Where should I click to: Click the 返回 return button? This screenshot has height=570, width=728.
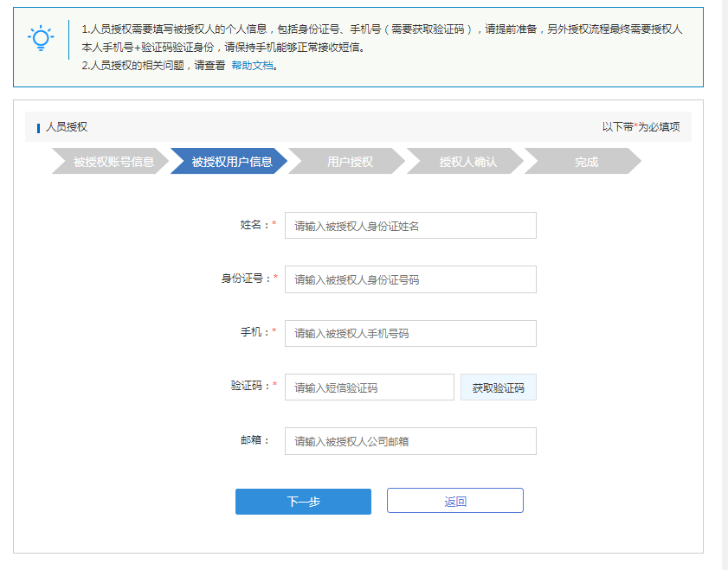(454, 500)
